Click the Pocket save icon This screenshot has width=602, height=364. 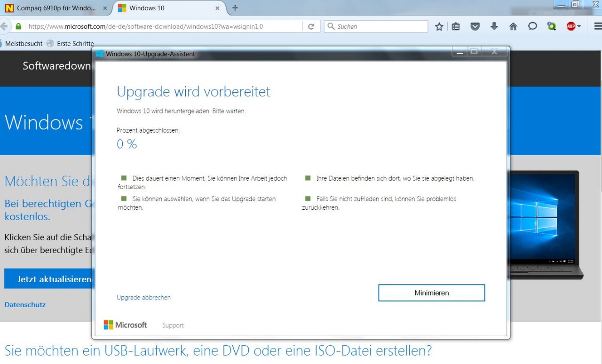[x=475, y=26]
